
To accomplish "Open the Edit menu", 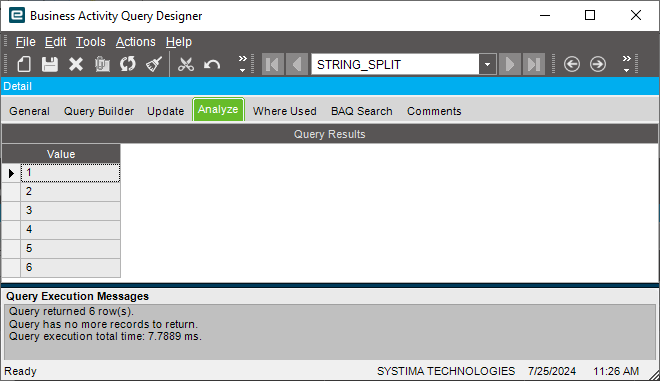I will (x=56, y=42).
